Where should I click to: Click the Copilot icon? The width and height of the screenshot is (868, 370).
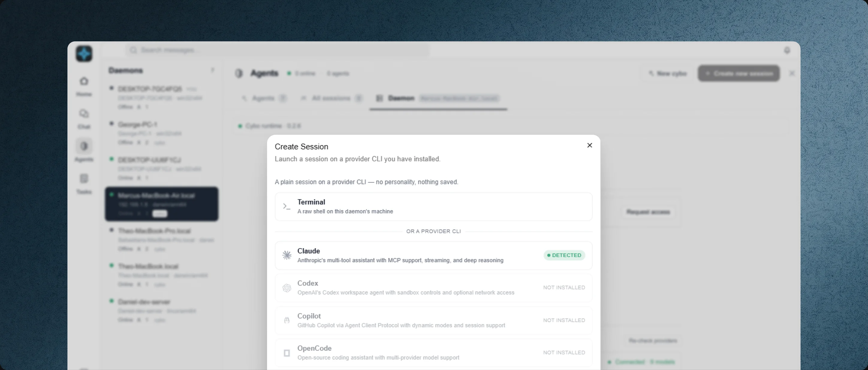[287, 320]
